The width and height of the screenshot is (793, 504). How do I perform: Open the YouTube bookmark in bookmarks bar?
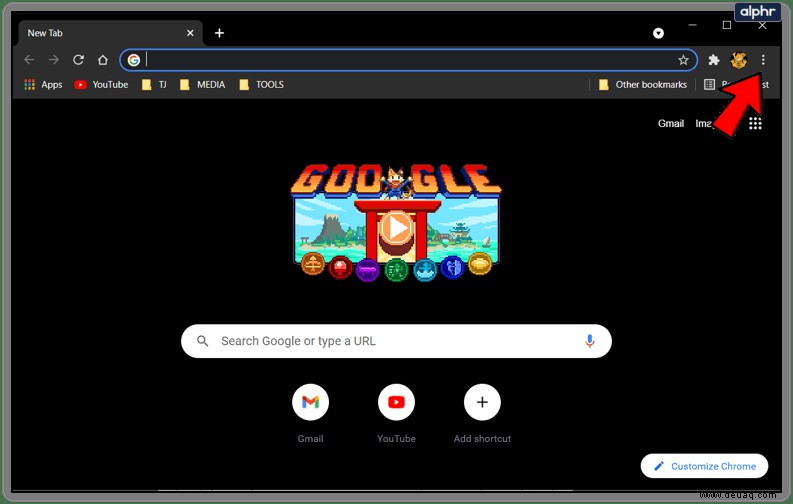click(101, 84)
